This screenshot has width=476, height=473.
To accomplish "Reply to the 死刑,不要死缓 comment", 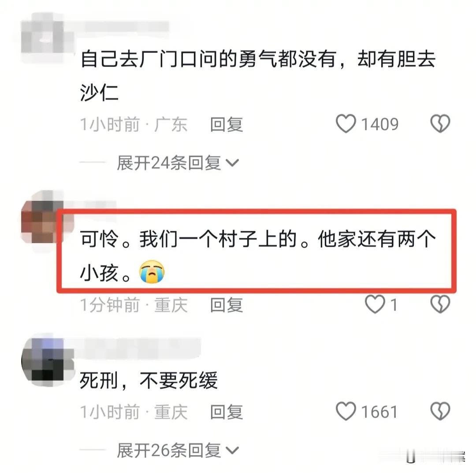I will [x=227, y=412].
